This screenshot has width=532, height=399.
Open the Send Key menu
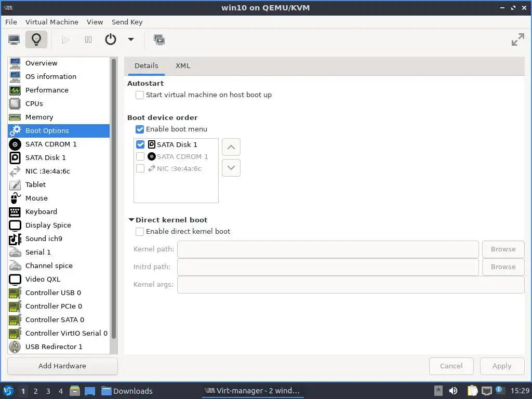(x=127, y=22)
